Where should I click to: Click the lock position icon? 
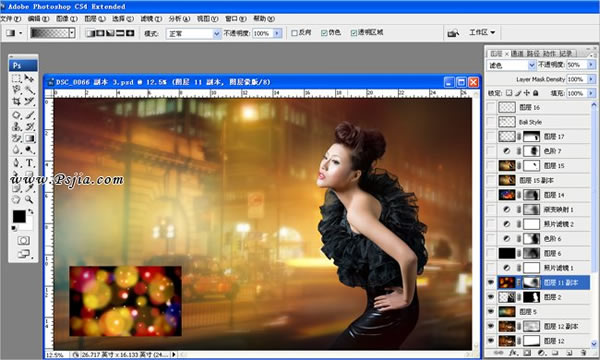click(527, 93)
